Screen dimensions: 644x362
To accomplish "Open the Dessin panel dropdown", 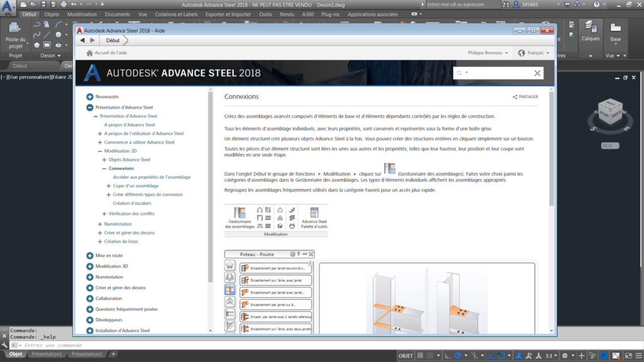I will (x=50, y=55).
